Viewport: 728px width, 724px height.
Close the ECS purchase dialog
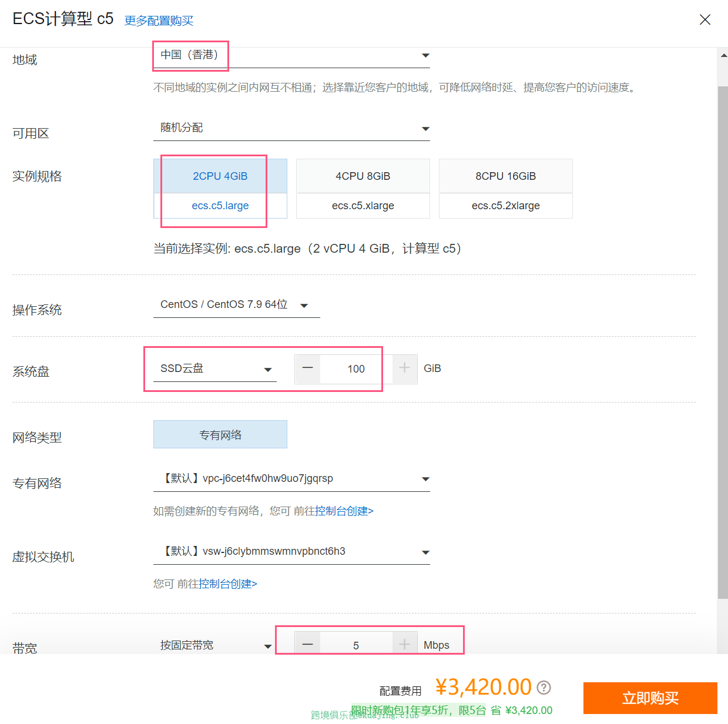pyautogui.click(x=705, y=19)
